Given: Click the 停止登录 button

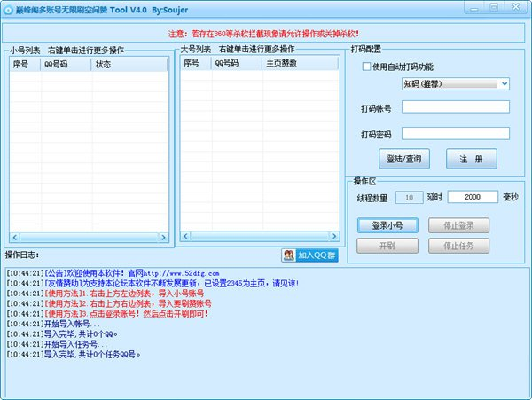Looking at the screenshot, I should [458, 225].
